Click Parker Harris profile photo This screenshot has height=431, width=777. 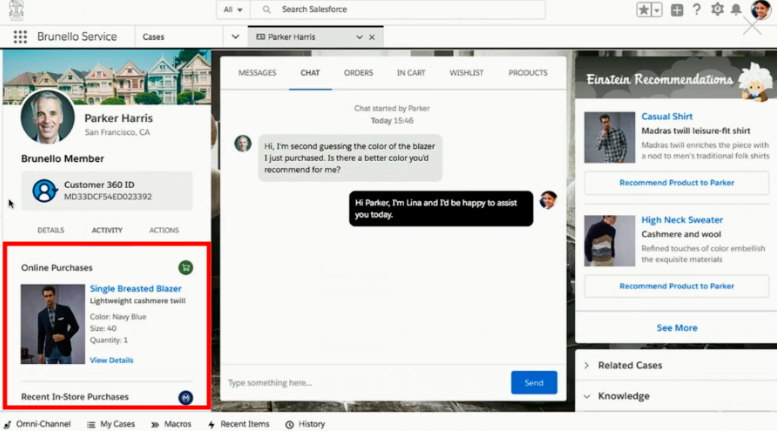(x=48, y=117)
